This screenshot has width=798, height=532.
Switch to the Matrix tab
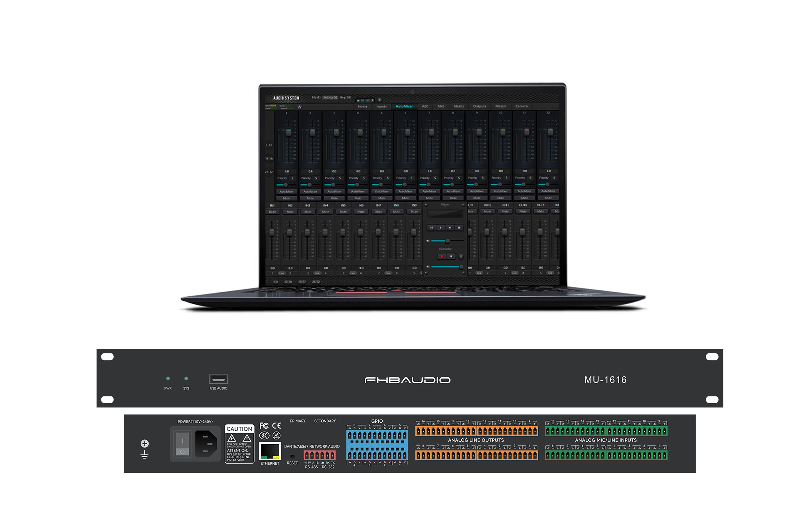coord(458,106)
